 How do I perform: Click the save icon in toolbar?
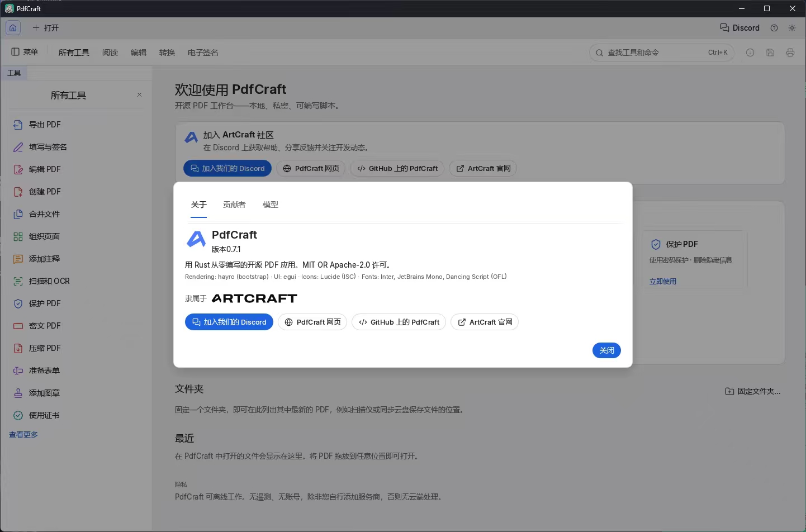770,53
